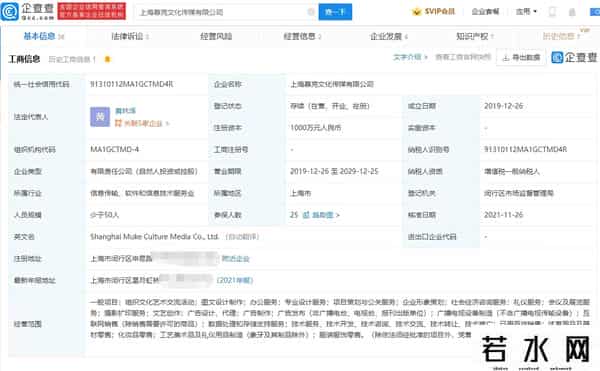Image resolution: width=600 pixels, height=371 pixels.
Task: Click the legal representative's purple 黄 avatar
Action: point(100,117)
